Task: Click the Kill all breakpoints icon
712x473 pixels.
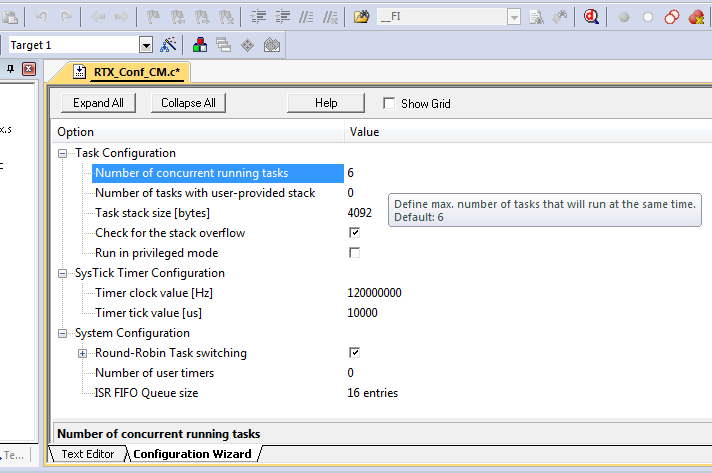Action: tap(696, 17)
